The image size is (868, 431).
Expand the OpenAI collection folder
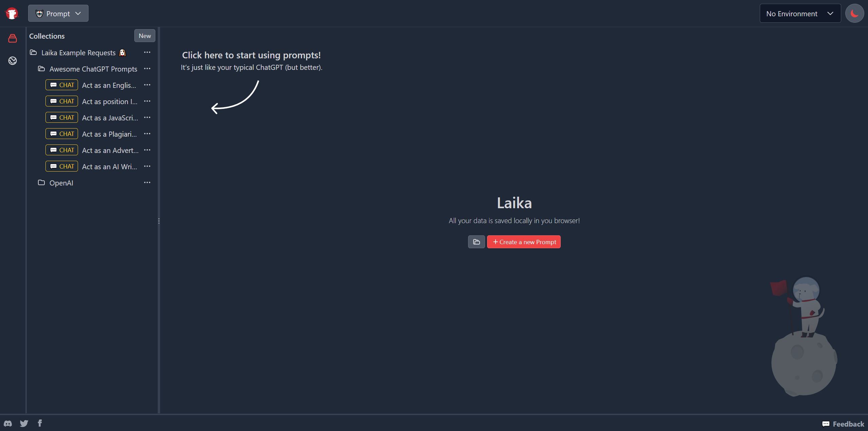(x=61, y=182)
